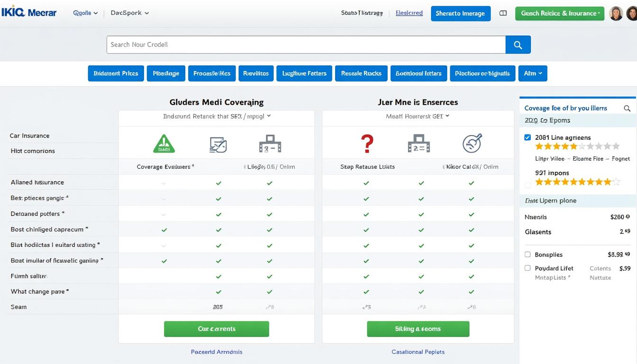Set the 921 inpons star rating
Image resolution: width=637 pixels, height=364 pixels.
(x=577, y=182)
